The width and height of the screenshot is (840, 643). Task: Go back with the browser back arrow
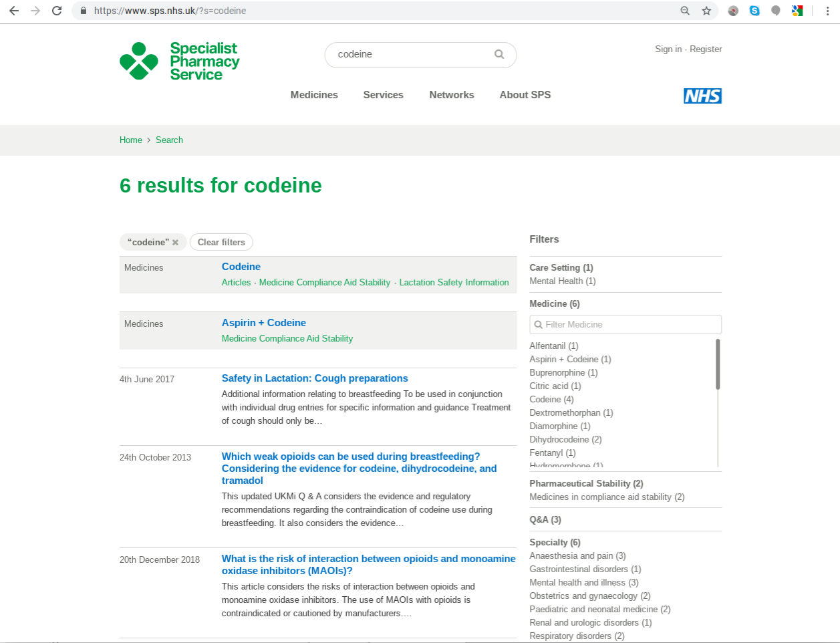click(14, 11)
